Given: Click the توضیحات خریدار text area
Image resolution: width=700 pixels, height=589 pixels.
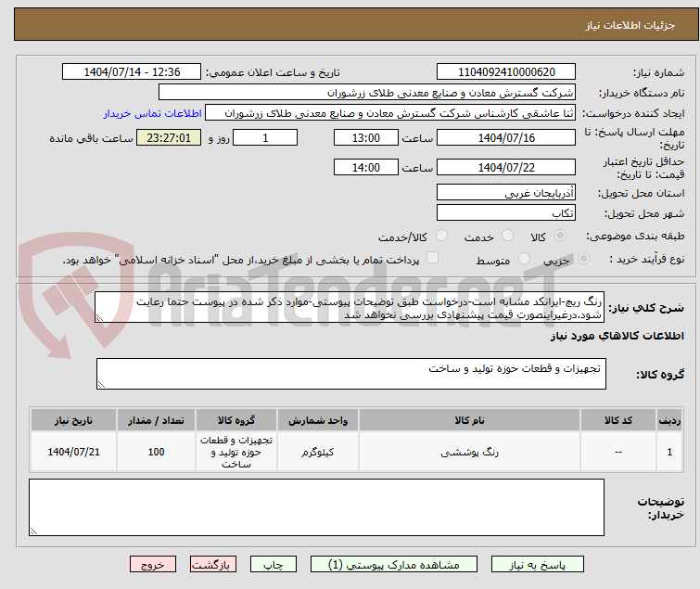Looking at the screenshot, I should (316, 507).
